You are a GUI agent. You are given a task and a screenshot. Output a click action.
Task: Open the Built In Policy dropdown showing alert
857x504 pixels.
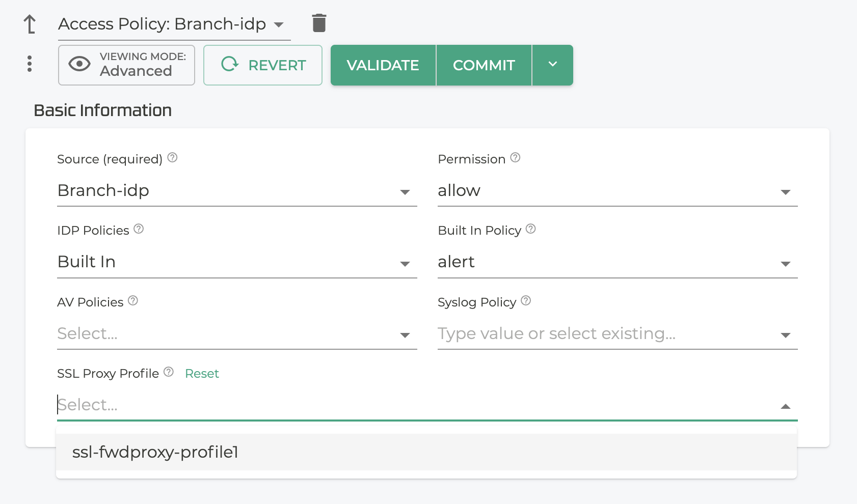click(x=618, y=262)
